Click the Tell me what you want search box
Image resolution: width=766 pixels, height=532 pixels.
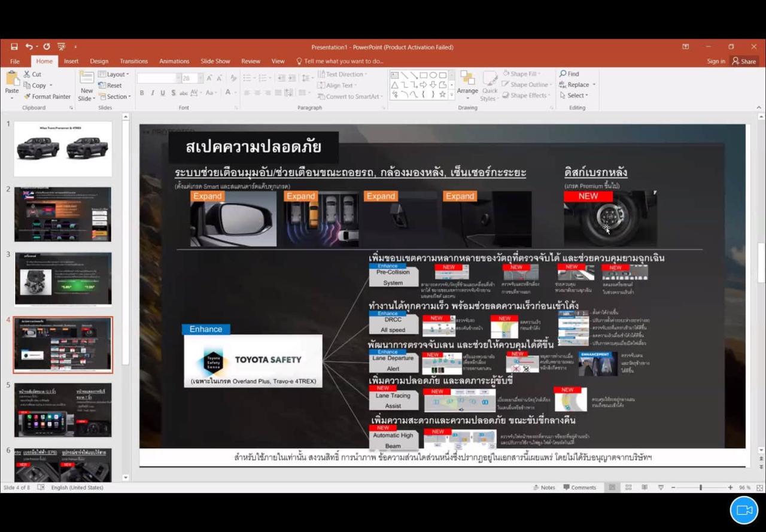(x=340, y=61)
